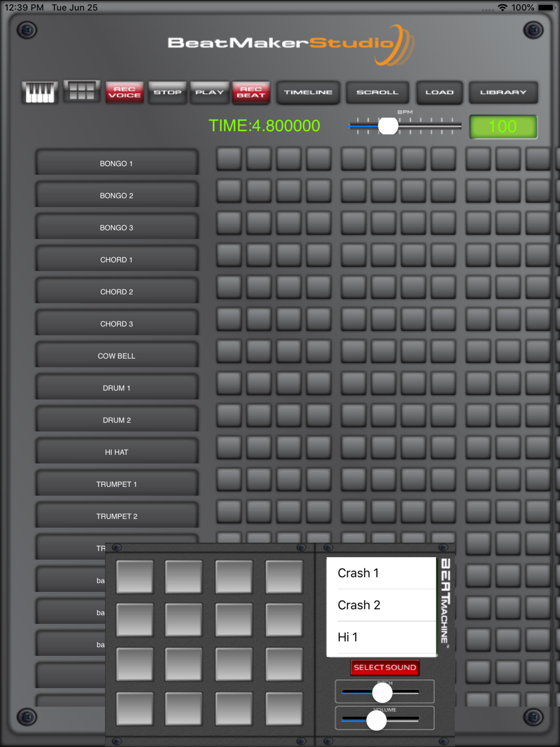Toggle first step cell in BONGO 1 row

pos(229,159)
